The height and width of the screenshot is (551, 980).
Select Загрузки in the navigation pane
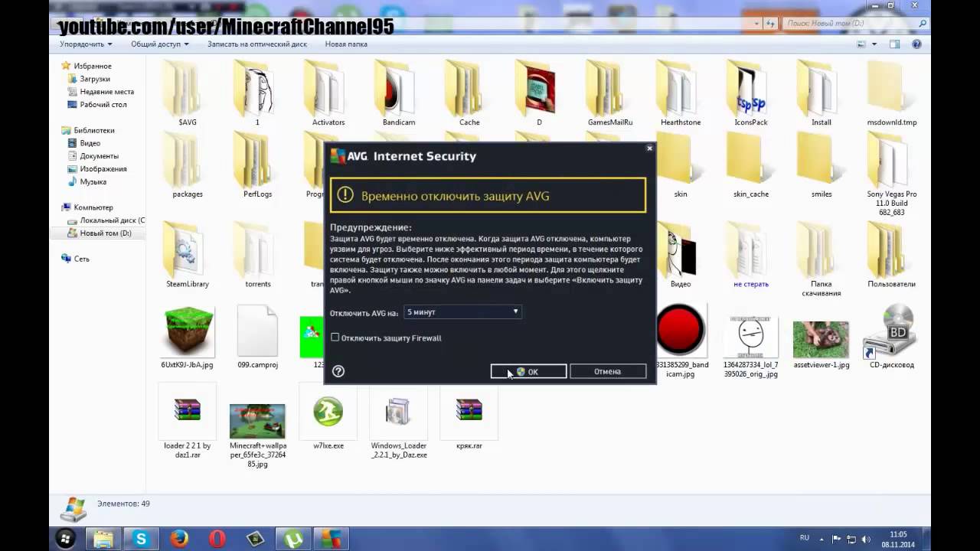(x=94, y=79)
